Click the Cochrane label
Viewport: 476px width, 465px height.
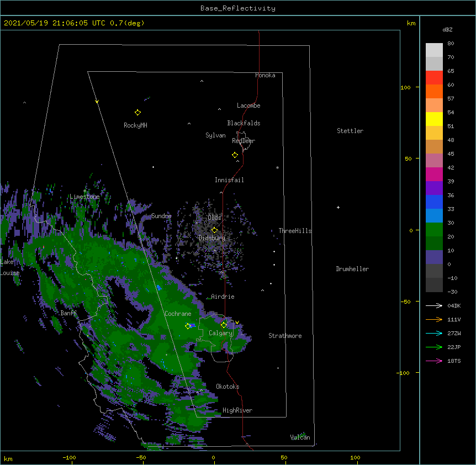[178, 314]
